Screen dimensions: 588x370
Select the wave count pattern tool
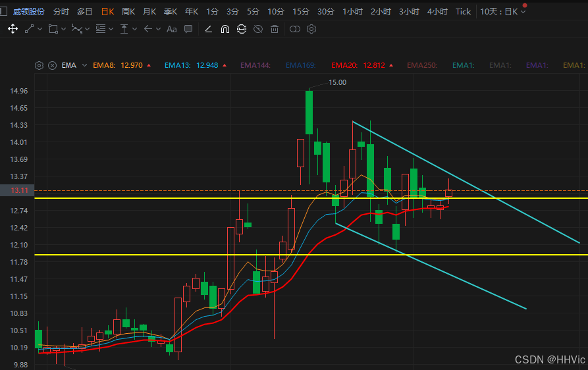(x=77, y=29)
